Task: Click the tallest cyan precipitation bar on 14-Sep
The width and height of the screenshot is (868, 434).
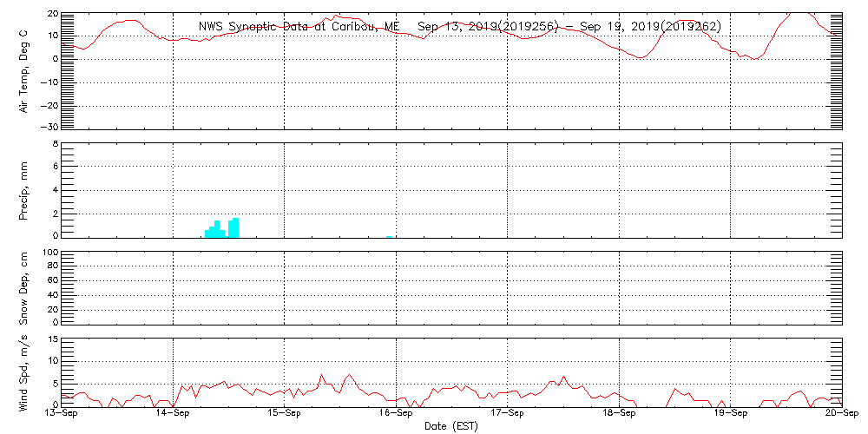Action: 235,227
